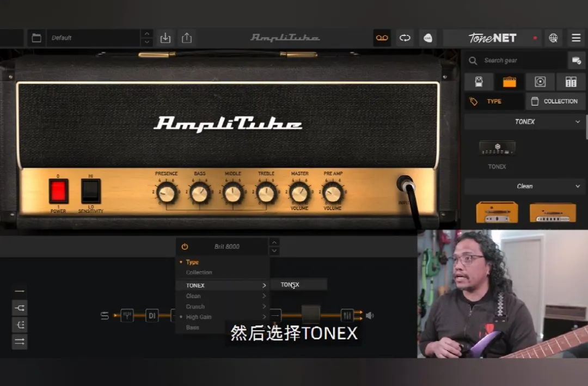588x386 pixels.
Task: Select the first orange Clean amp thumbnail
Action: 497,212
